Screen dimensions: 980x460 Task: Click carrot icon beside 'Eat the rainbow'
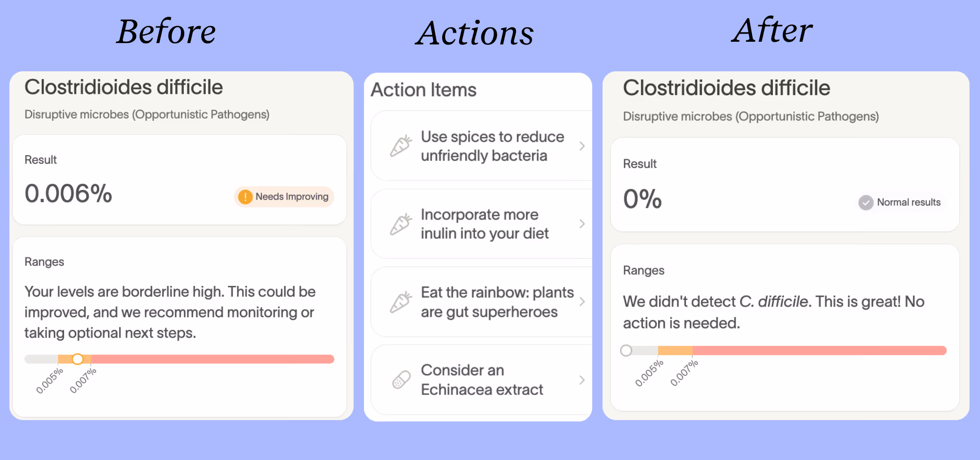401,302
